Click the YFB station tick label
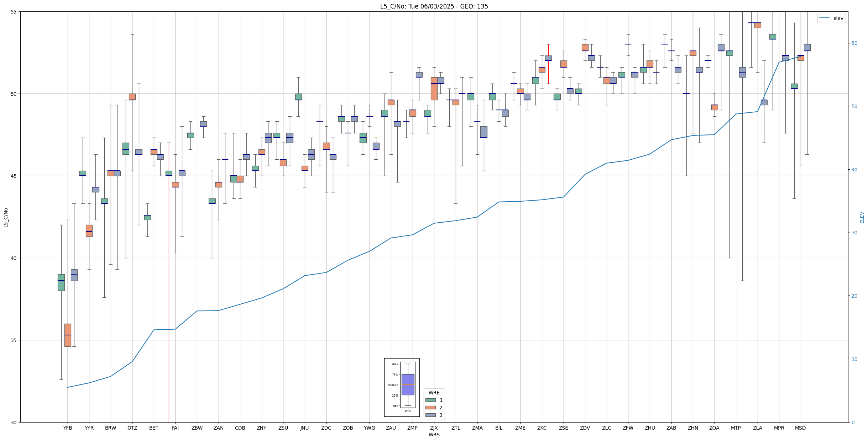Viewport: 868px width, 441px height. point(68,428)
